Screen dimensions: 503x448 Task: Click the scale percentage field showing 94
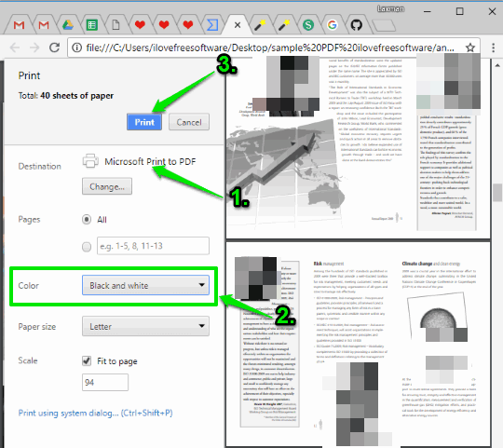105,382
